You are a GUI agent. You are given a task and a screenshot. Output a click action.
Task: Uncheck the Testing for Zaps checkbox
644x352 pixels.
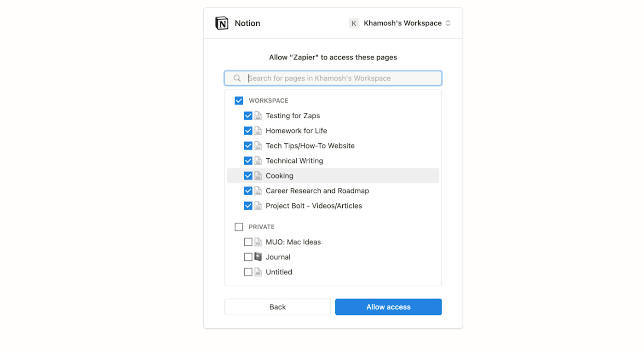tap(248, 116)
